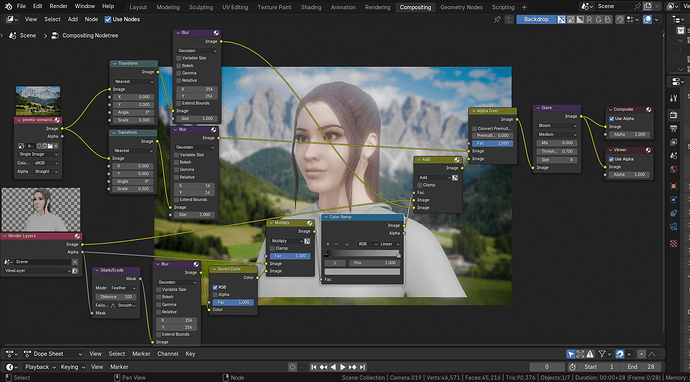Image resolution: width=690 pixels, height=382 pixels.
Task: Jump to the last frame button
Action: coord(362,367)
